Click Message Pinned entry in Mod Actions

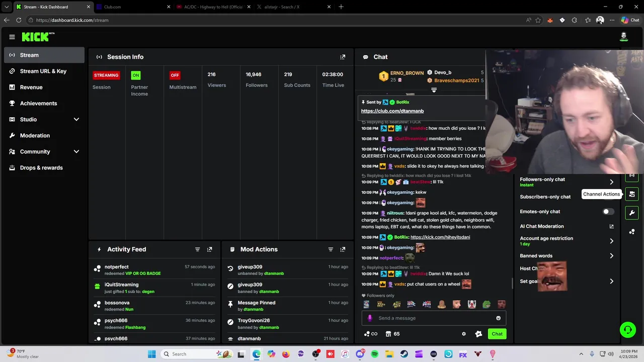(x=287, y=306)
